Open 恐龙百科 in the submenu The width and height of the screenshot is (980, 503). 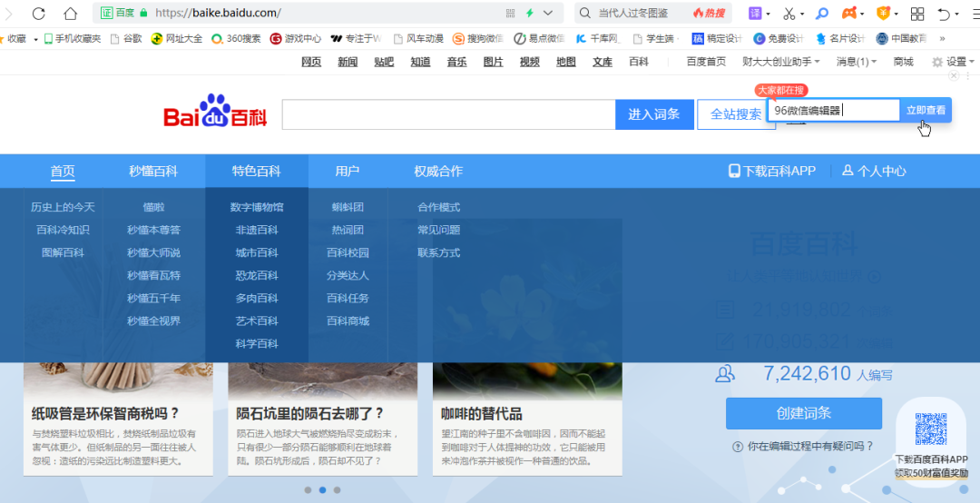click(256, 275)
